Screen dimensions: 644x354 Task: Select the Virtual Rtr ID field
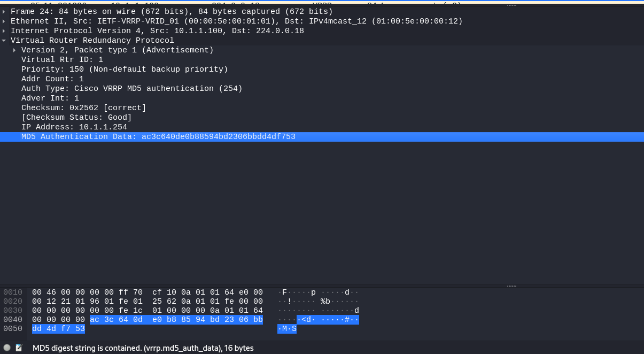[x=61, y=59]
